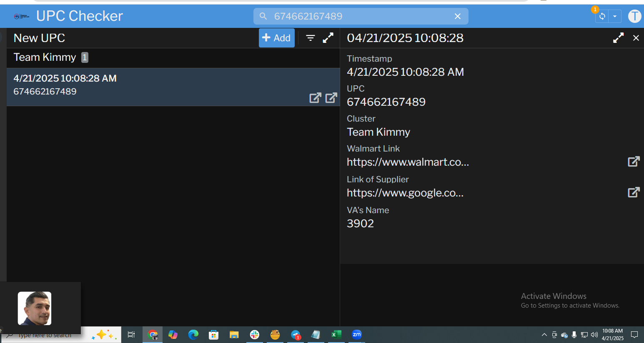The width and height of the screenshot is (644, 343).
Task: Open the second external link icon in list row
Action: point(331,98)
